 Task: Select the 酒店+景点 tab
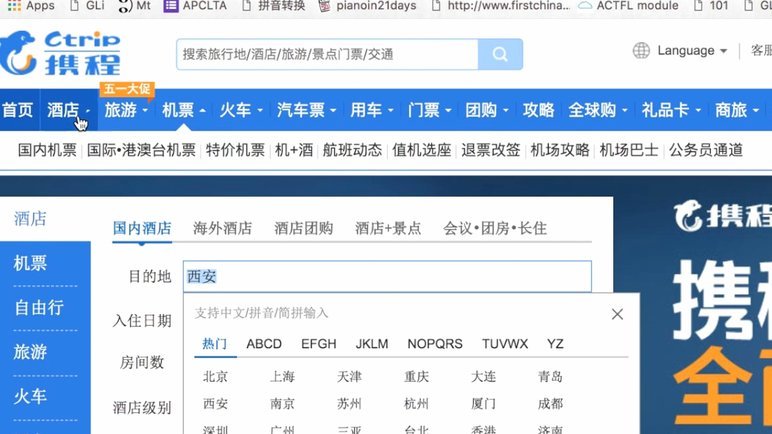388,228
